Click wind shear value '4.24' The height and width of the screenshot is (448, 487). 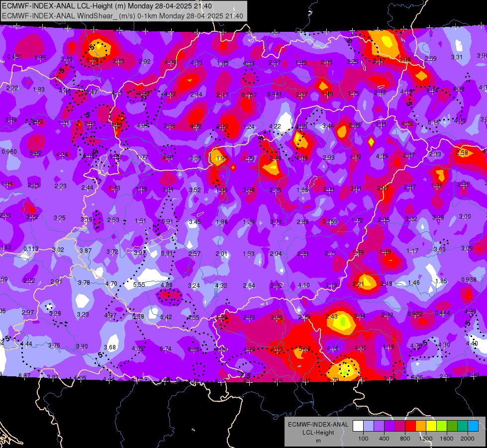point(62,154)
